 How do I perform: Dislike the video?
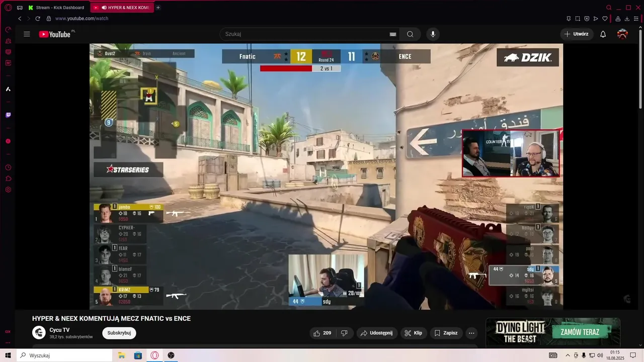click(345, 333)
